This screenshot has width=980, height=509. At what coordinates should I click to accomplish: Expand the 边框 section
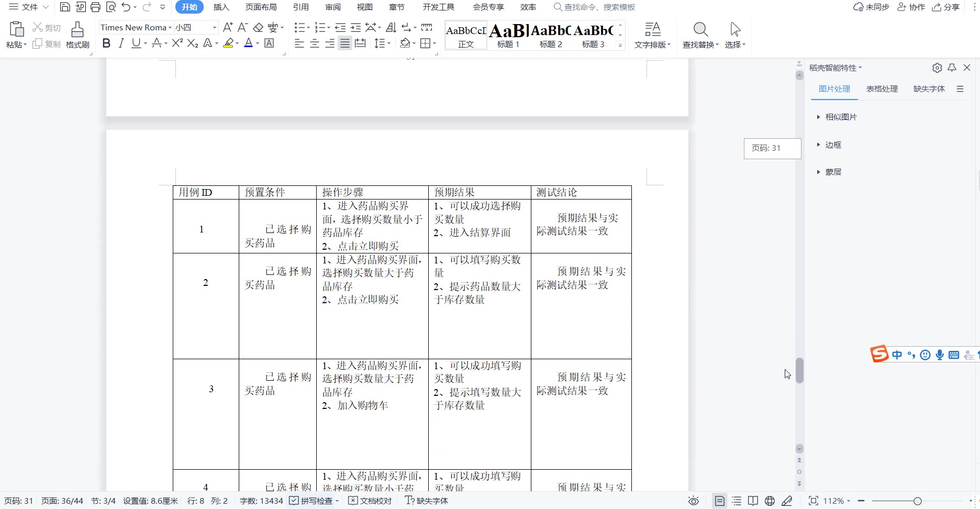click(x=829, y=145)
